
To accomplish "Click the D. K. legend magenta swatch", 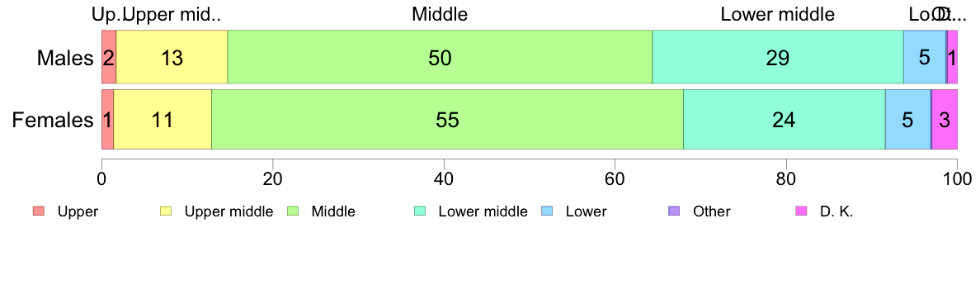I will [x=801, y=211].
